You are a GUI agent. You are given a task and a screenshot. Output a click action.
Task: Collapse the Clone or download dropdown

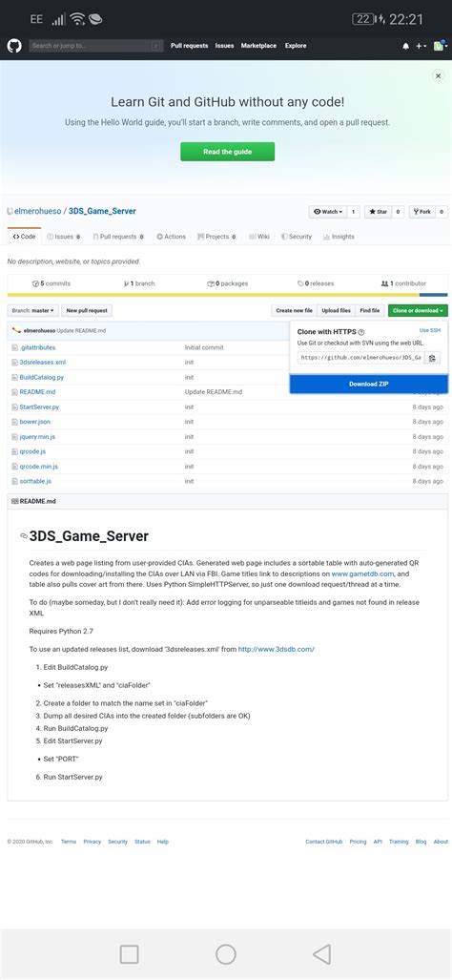click(418, 311)
